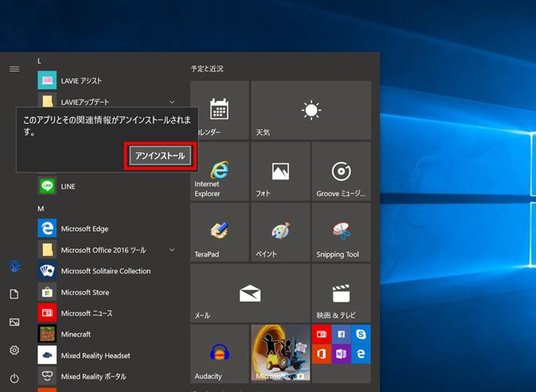The image size is (536, 392).
Task: Expand Microsoft Office 2016 ツール folder
Action: point(172,250)
